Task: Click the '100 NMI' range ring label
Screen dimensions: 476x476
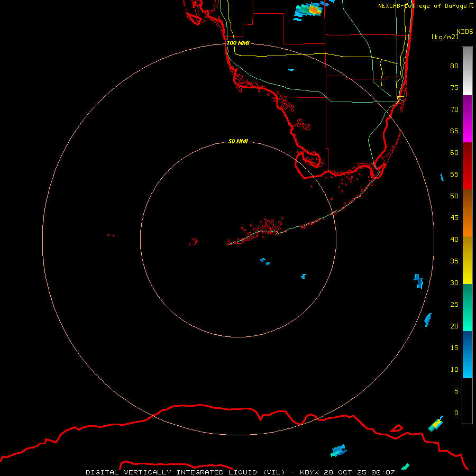Action: 238,43
